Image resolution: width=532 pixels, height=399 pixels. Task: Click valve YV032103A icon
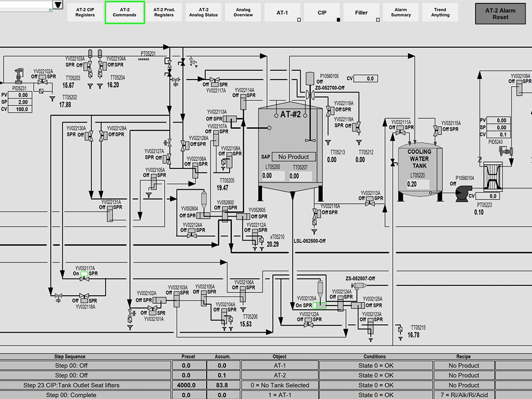click(177, 299)
